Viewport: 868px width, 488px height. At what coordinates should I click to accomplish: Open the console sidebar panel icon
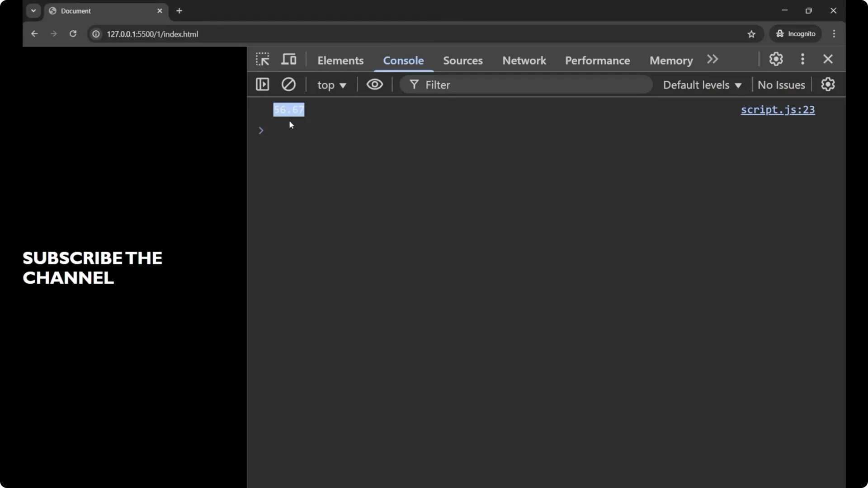[262, 84]
